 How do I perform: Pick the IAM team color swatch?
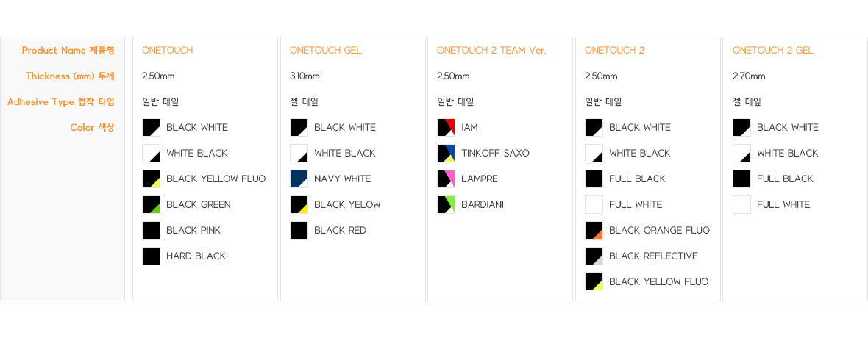(447, 127)
